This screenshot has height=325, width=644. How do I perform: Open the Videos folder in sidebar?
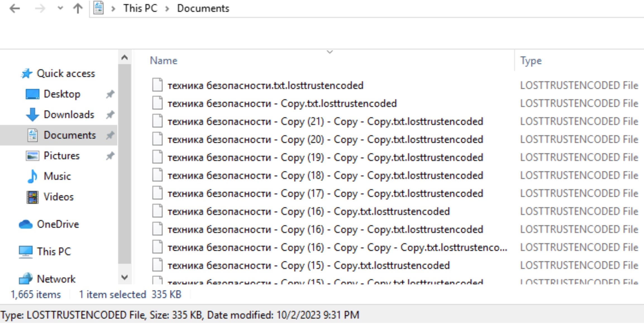pyautogui.click(x=58, y=197)
